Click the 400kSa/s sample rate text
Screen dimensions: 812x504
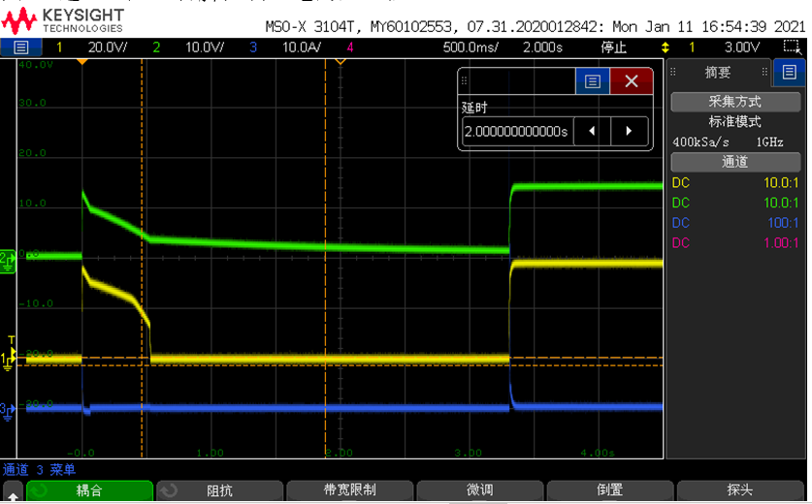click(x=700, y=142)
